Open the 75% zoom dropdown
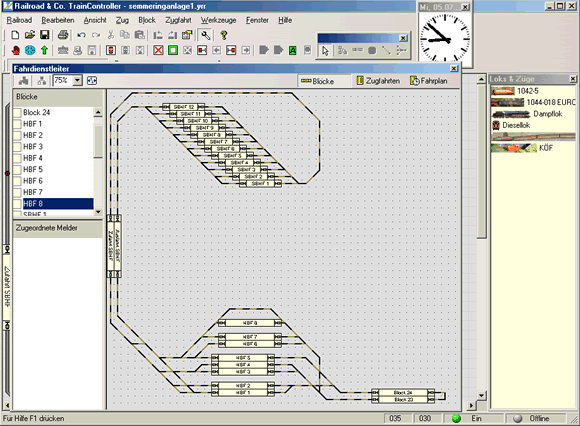Viewport: 580px width, 426px height. [77, 80]
